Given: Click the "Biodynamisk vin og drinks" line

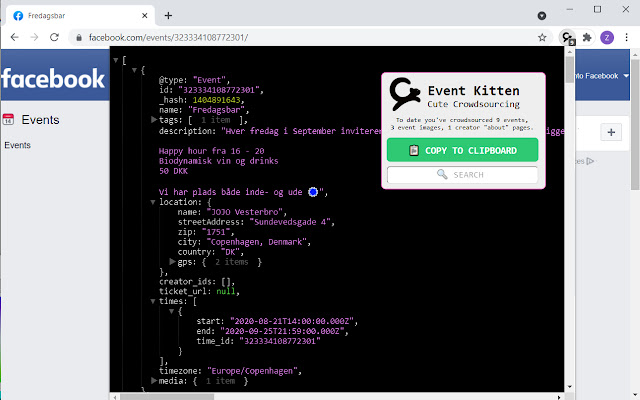Looking at the screenshot, I should pos(219,161).
